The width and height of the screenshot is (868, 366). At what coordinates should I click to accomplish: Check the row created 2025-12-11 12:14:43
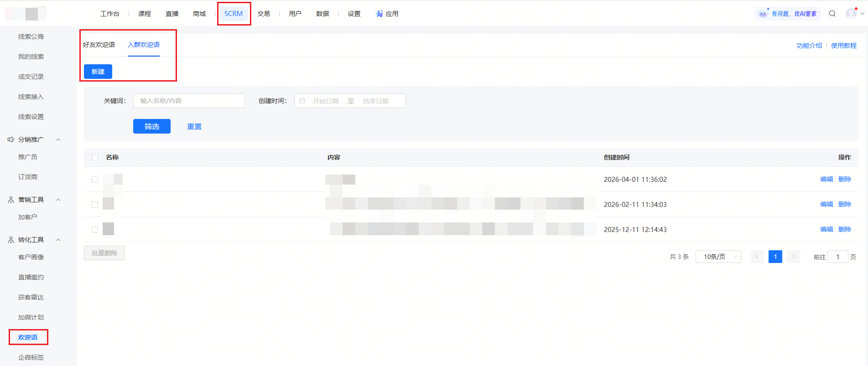tap(95, 230)
